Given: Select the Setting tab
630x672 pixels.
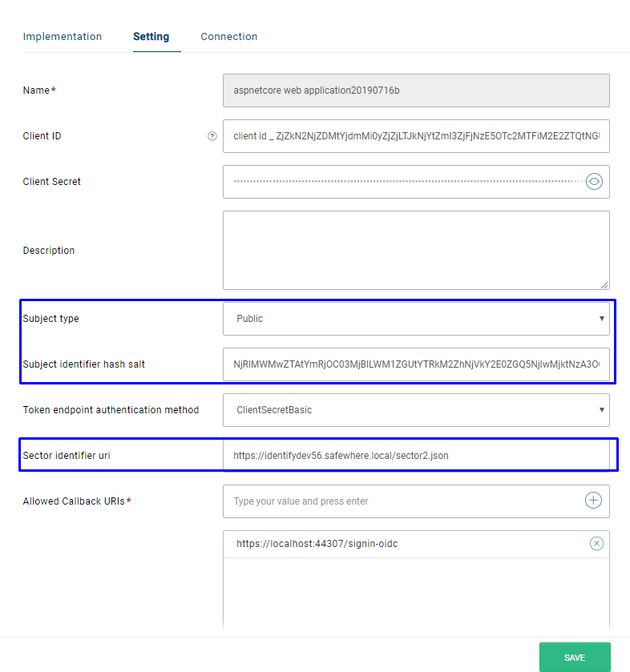Looking at the screenshot, I should [151, 36].
